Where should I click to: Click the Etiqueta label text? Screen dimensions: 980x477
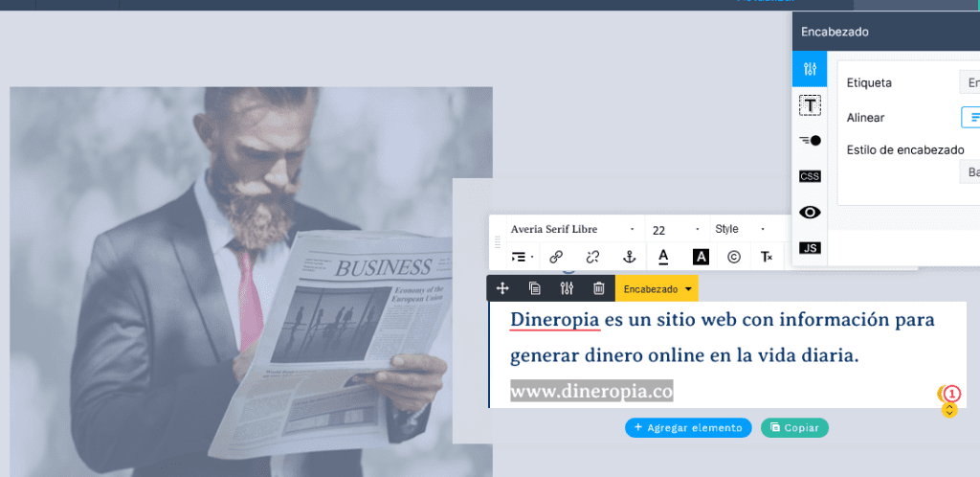869,82
